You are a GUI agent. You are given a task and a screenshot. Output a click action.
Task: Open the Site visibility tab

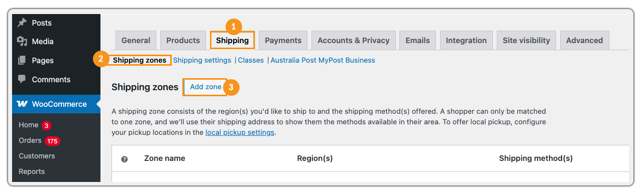coord(526,41)
